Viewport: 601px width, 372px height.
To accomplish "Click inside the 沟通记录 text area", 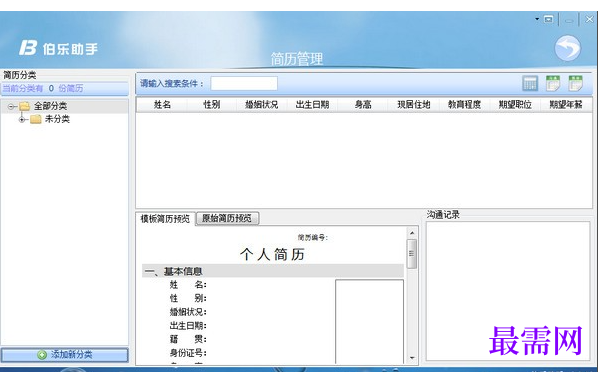I will [507, 290].
